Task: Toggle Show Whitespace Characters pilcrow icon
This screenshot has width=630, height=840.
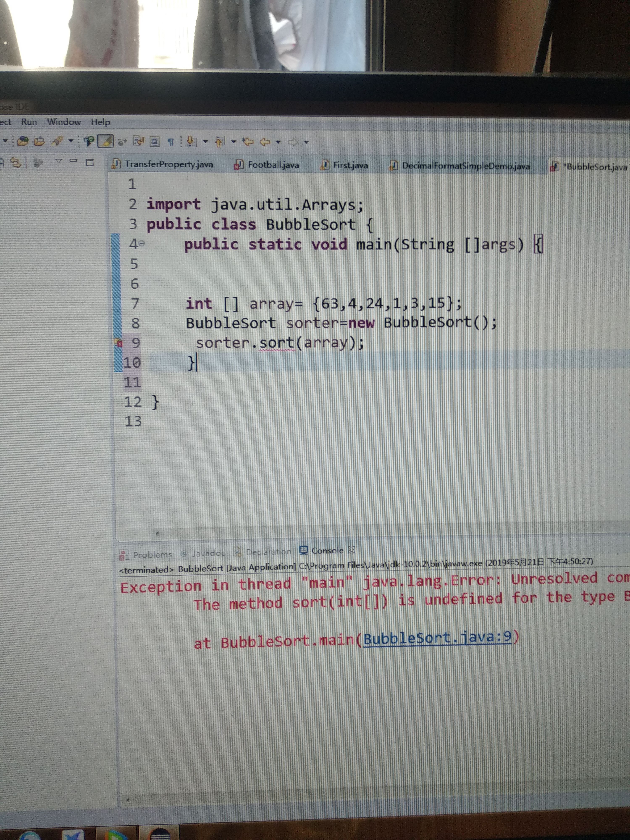Action: click(171, 142)
